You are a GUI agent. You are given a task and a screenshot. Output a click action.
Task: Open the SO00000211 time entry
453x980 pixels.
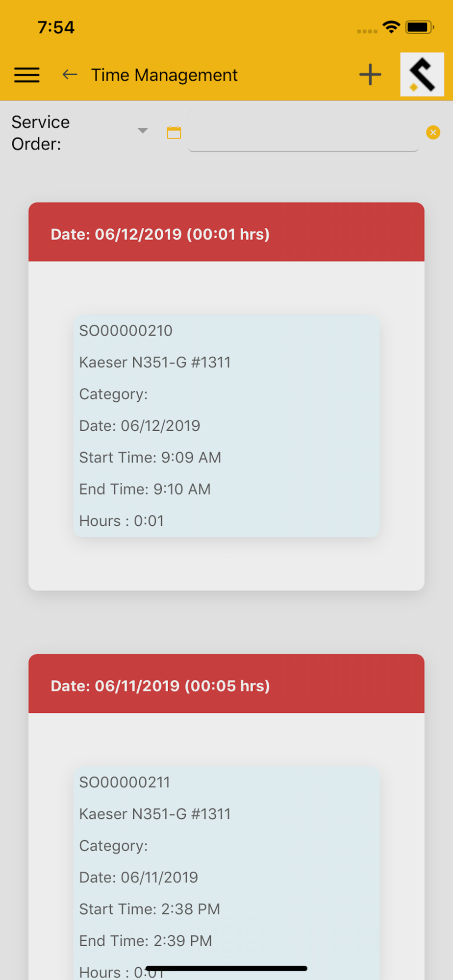pyautogui.click(x=226, y=862)
